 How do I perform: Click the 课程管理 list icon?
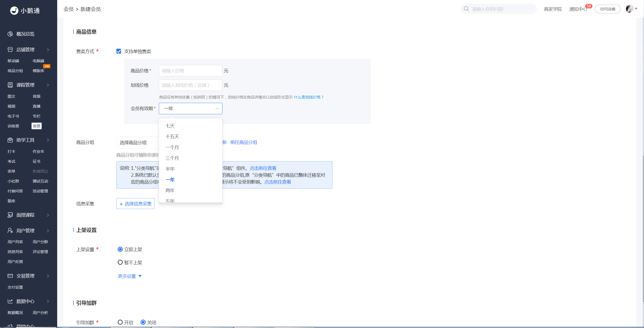click(10, 85)
